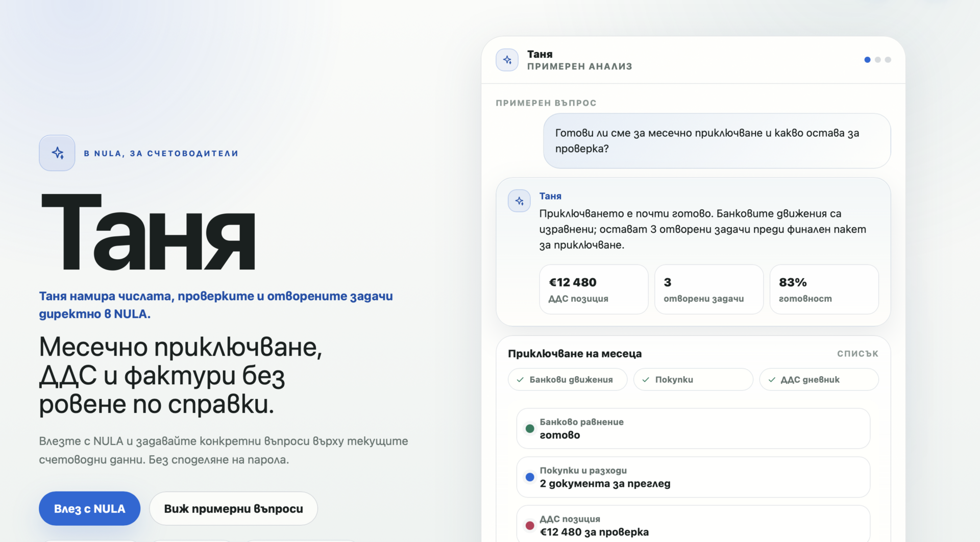Click the sparkle avatar beside Таня's answer
Viewport: 980px width, 542px height.
[519, 201]
